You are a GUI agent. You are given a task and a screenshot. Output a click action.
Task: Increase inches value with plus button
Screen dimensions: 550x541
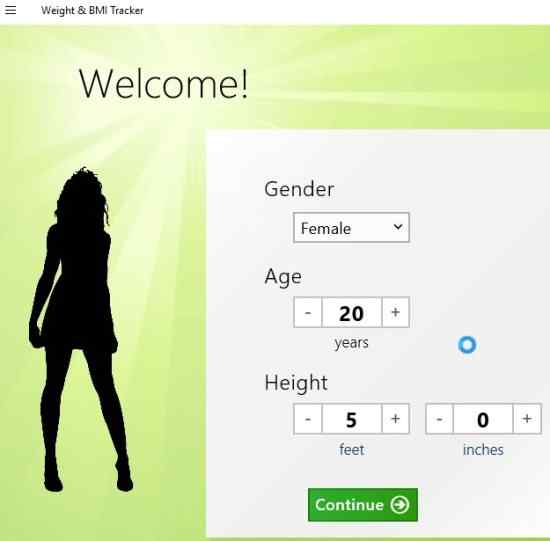[527, 419]
